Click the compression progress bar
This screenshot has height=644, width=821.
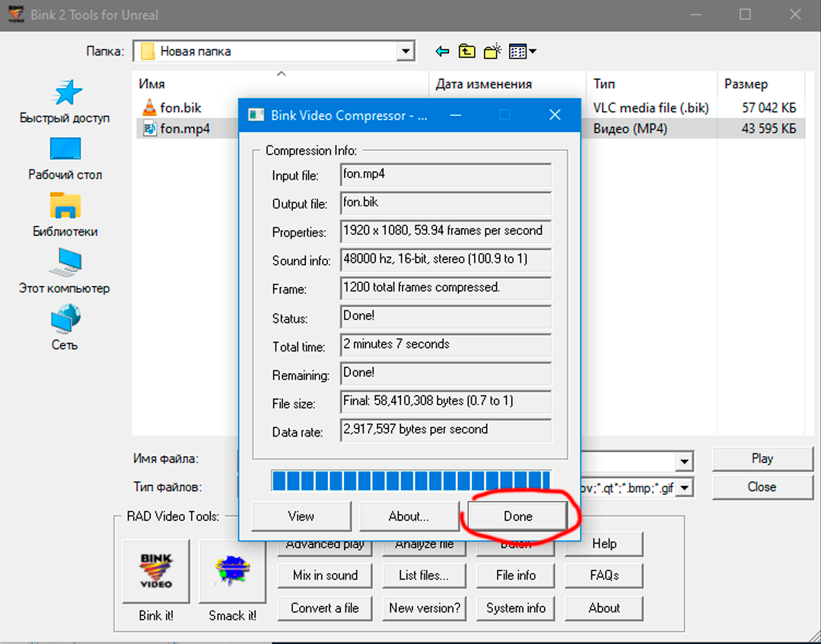(x=411, y=481)
